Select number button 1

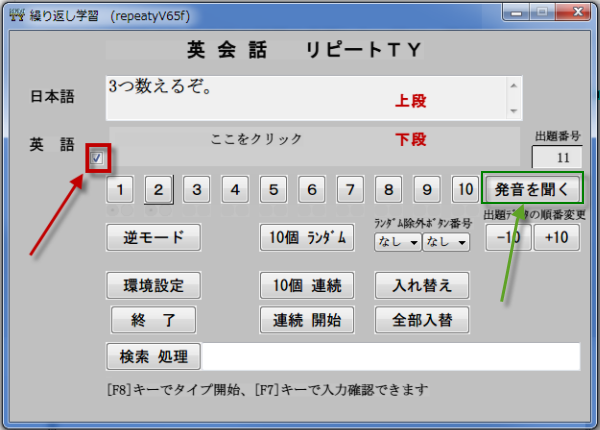pos(121,189)
